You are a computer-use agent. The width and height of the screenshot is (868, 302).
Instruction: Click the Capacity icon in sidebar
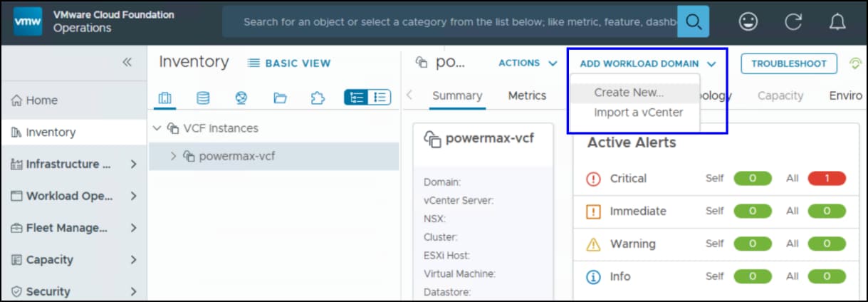17,260
